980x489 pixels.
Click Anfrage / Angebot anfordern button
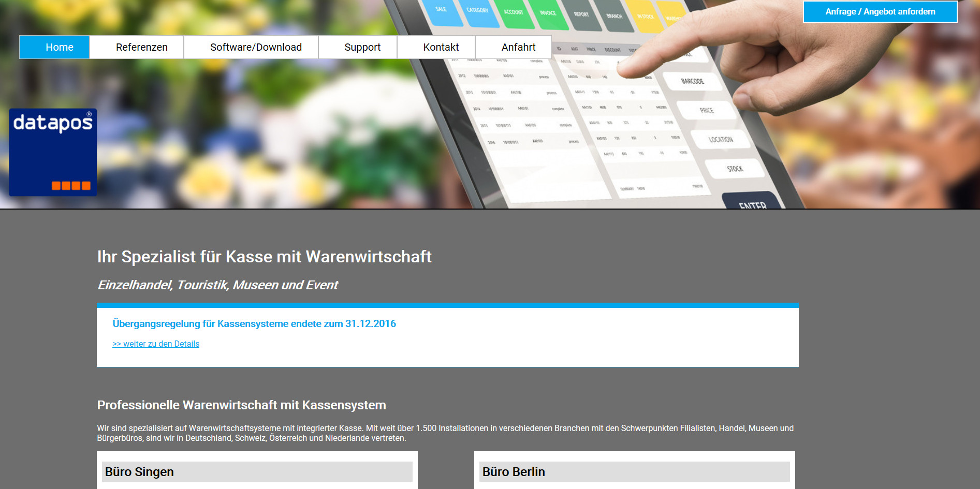click(880, 12)
